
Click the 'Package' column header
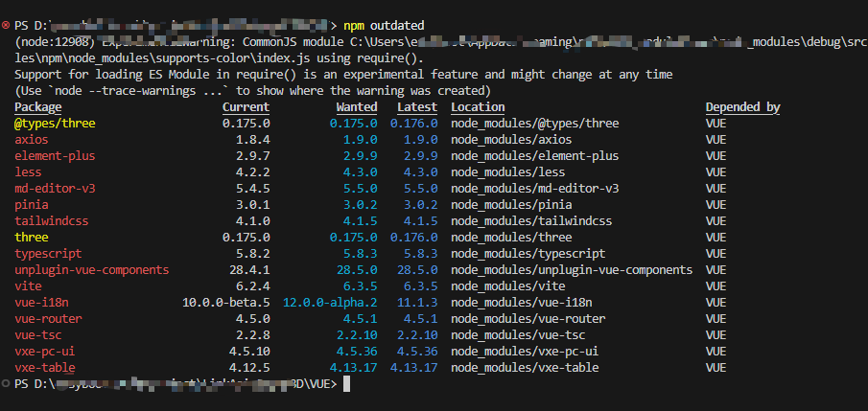38,107
